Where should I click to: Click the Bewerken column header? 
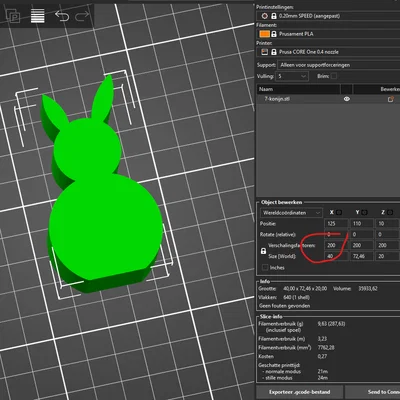(x=377, y=89)
